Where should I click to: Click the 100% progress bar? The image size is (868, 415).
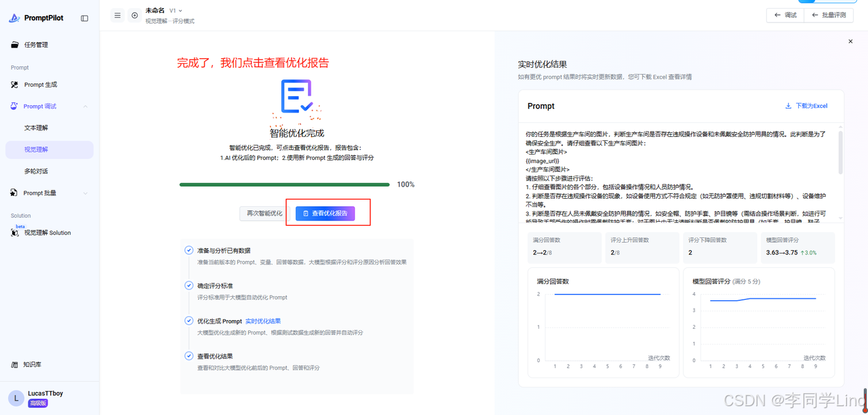284,184
